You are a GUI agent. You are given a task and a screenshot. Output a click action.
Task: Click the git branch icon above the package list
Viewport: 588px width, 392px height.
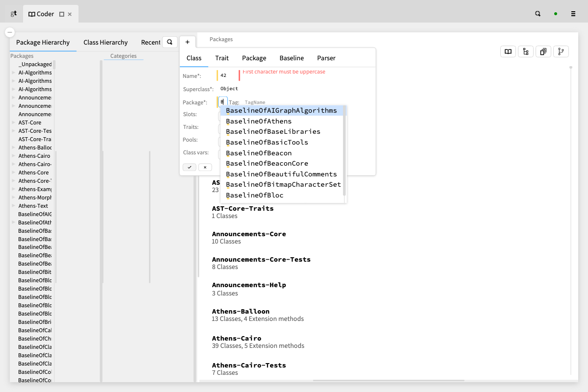click(x=561, y=51)
